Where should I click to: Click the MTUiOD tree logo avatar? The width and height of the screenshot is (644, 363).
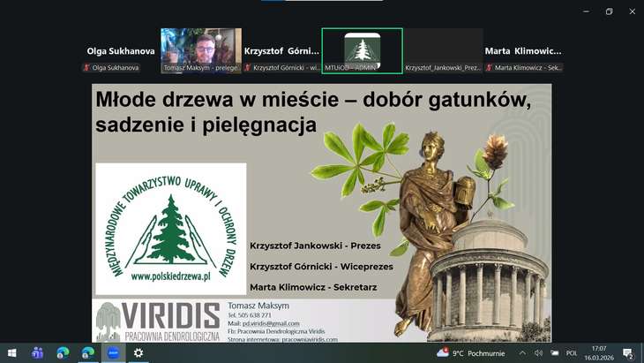pos(363,50)
